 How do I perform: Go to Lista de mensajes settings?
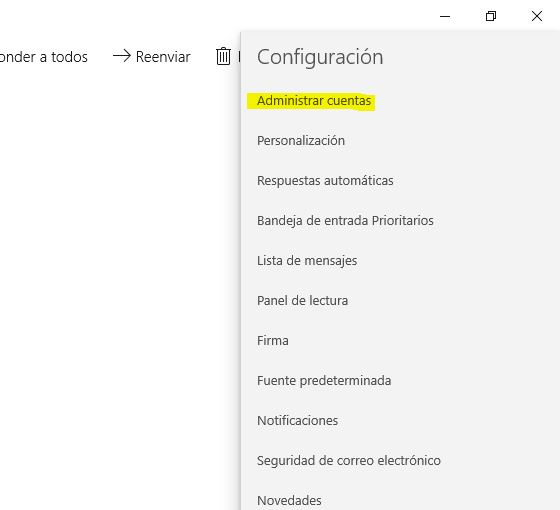[x=307, y=261]
